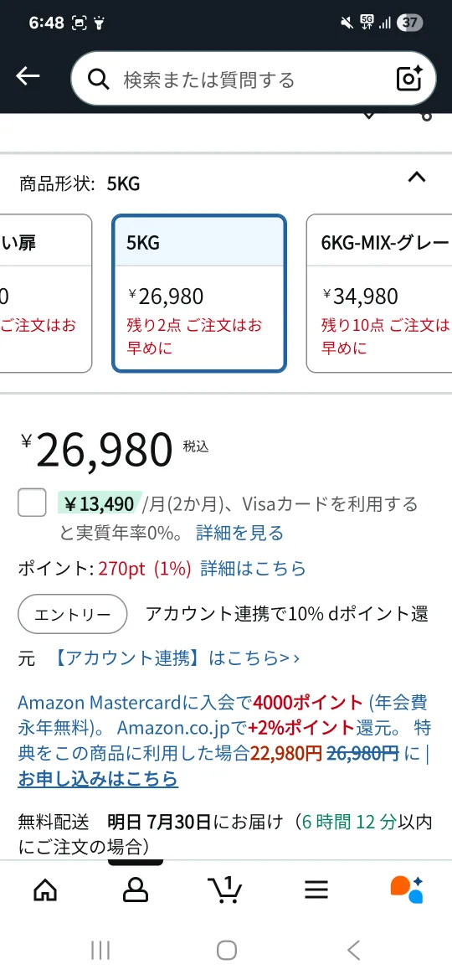
Task: Open 【アカウント連携】はこちら link
Action: 175,658
